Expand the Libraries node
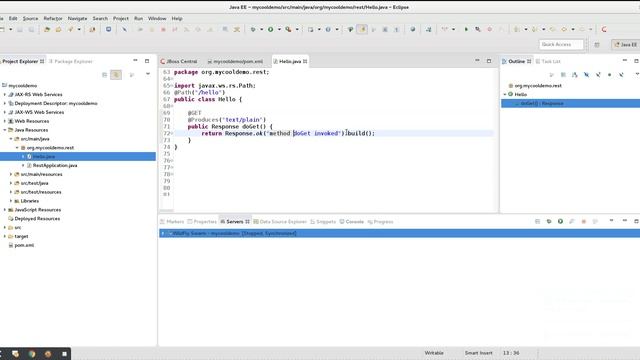The image size is (640, 360). 11,201
